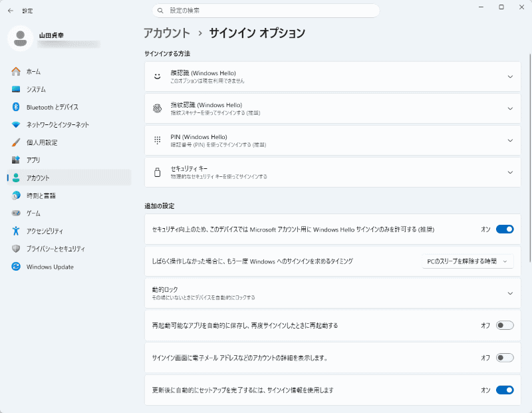This screenshot has width=532, height=413.
Task: Click the back arrow icon
Action: pyautogui.click(x=11, y=11)
